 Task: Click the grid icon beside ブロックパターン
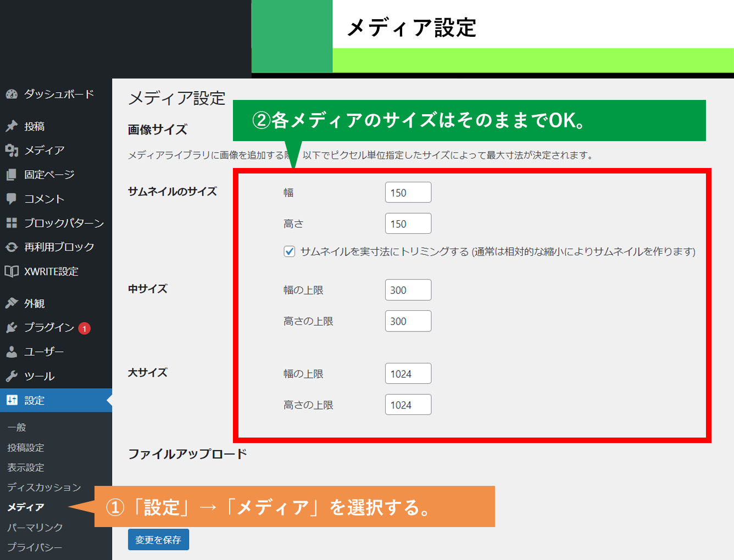12,223
